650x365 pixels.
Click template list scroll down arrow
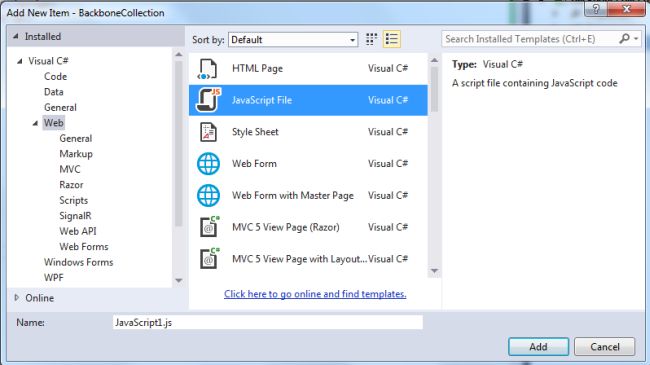click(434, 271)
